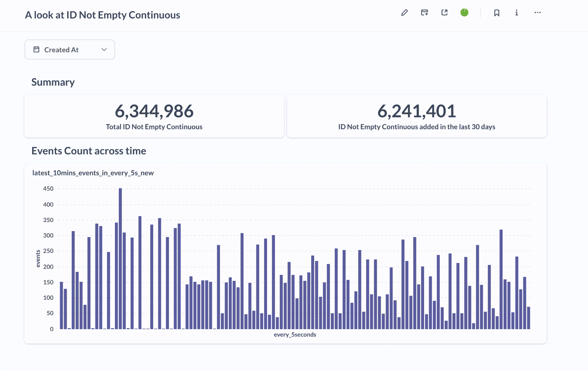Click the events y-axis label

click(x=38, y=258)
